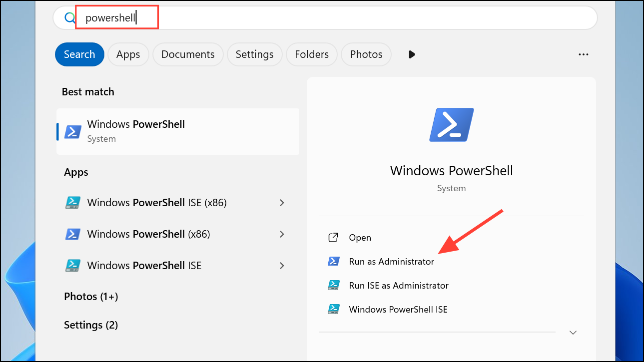Switch to the Documents filter tab

point(188,54)
